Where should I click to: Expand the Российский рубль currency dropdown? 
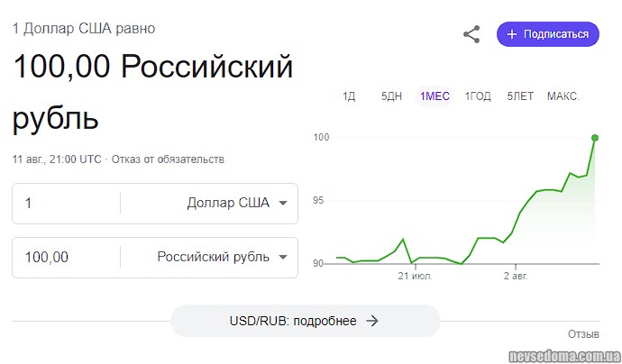[283, 257]
